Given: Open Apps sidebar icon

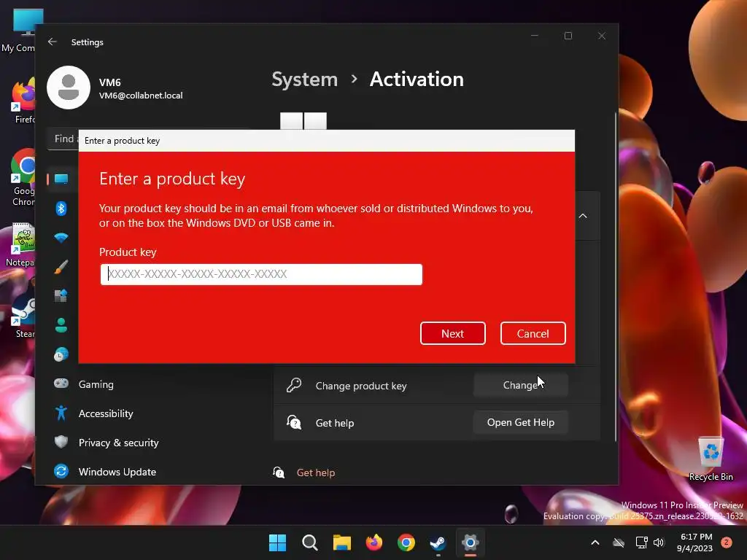Looking at the screenshot, I should (61, 296).
